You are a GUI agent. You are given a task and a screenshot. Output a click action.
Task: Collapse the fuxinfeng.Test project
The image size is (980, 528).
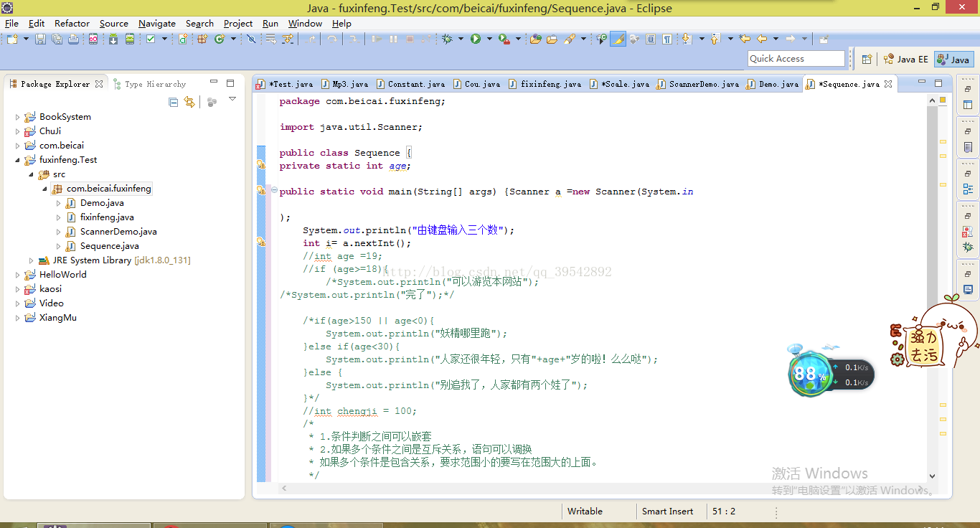point(18,160)
